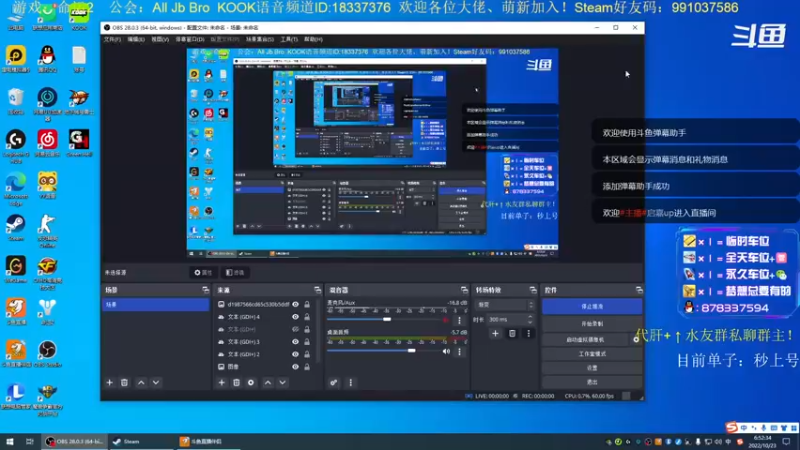Adjust the Desktop Audio volume slider
Image resolution: width=800 pixels, height=450 pixels.
411,351
